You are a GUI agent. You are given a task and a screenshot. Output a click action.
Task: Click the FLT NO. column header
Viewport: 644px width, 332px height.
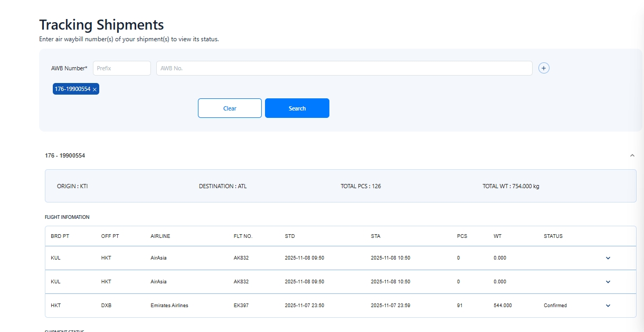pyautogui.click(x=243, y=236)
